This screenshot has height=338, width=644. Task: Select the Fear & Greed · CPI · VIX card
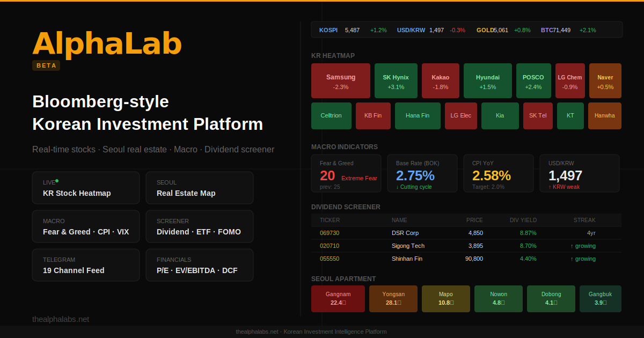[86, 226]
